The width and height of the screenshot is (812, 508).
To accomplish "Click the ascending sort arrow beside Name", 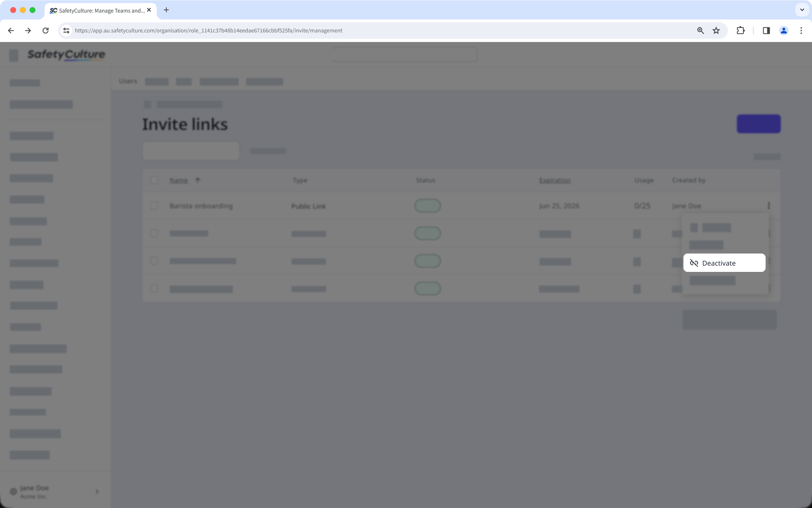I will (x=197, y=180).
